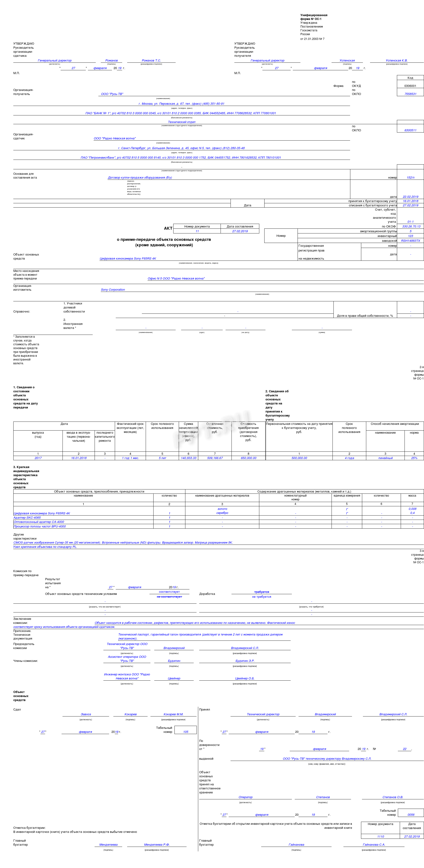Click the 'АКТ' title
This screenshot has height=868, width=424.
168,228
